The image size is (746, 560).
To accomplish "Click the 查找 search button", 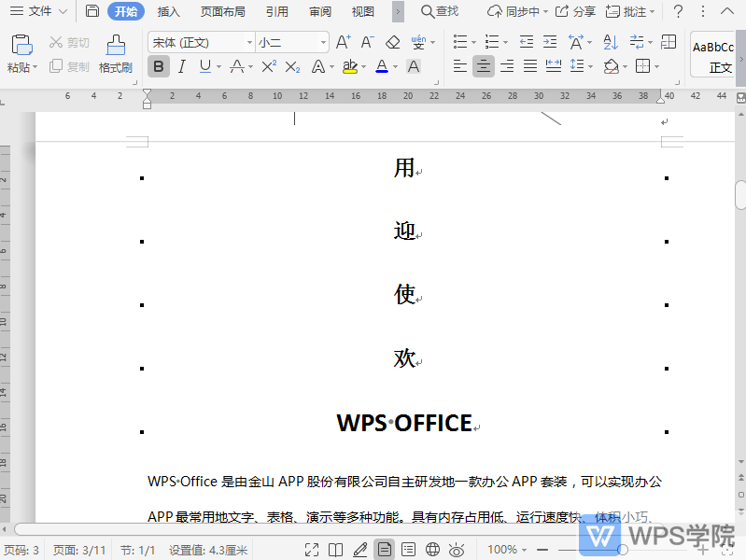I will [x=439, y=11].
